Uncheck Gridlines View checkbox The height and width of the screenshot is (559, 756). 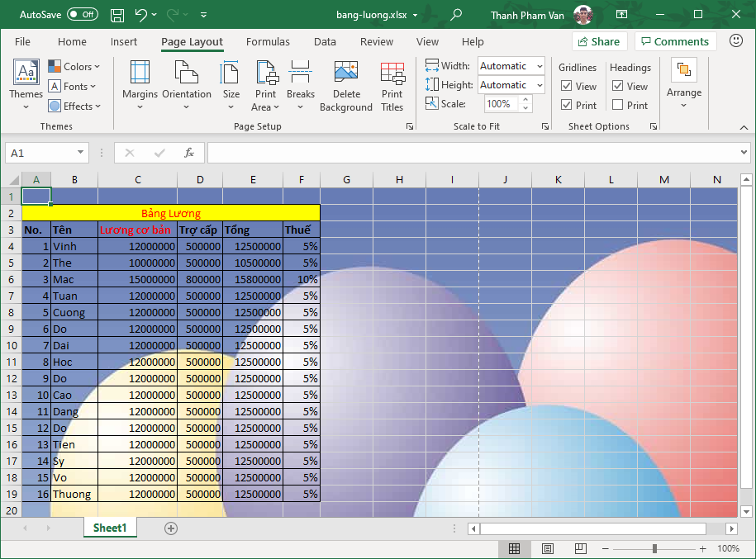click(x=567, y=86)
